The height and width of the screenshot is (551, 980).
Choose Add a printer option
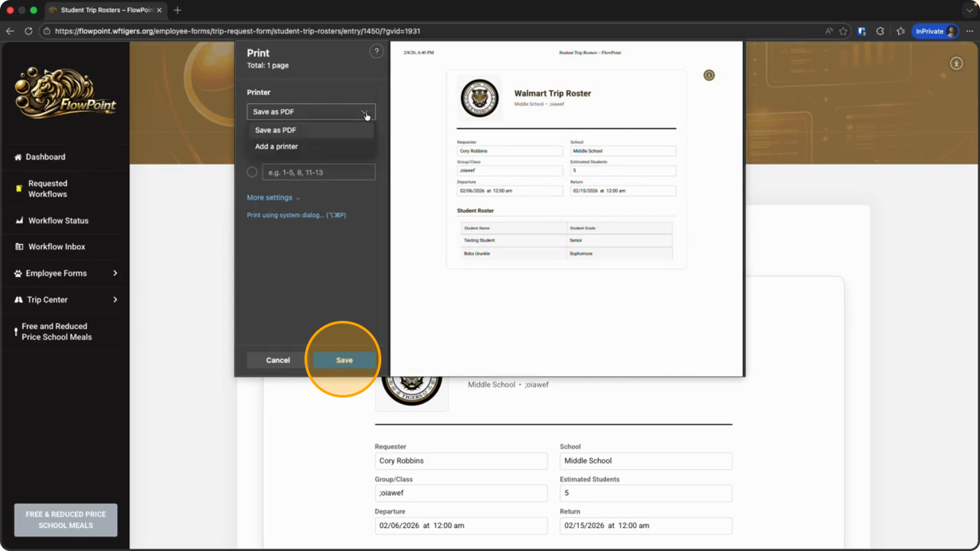276,146
